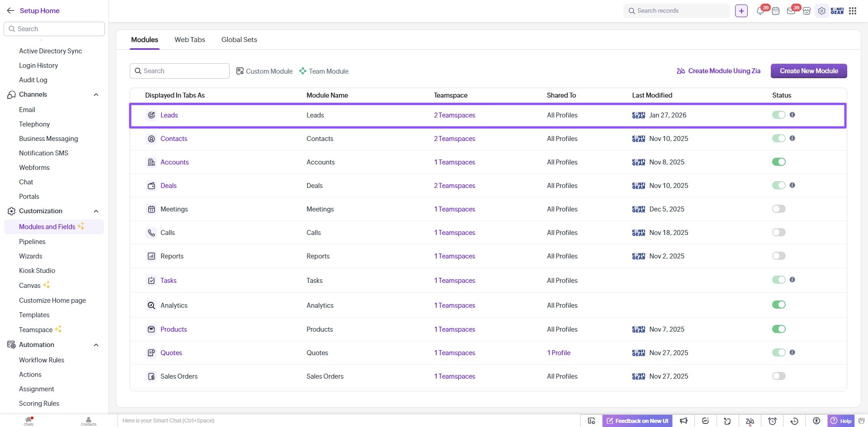Open the mail inbox icon with badge
The image size is (868, 427).
791,10
